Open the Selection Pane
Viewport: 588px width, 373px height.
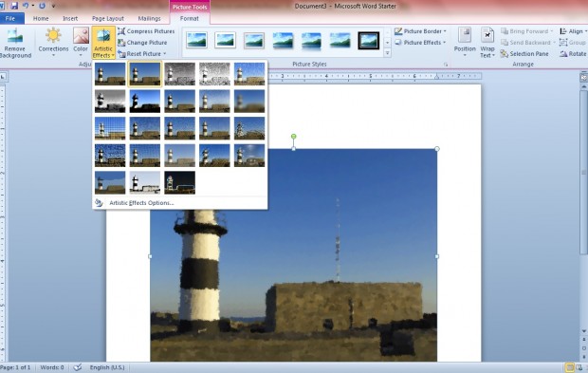[524, 54]
